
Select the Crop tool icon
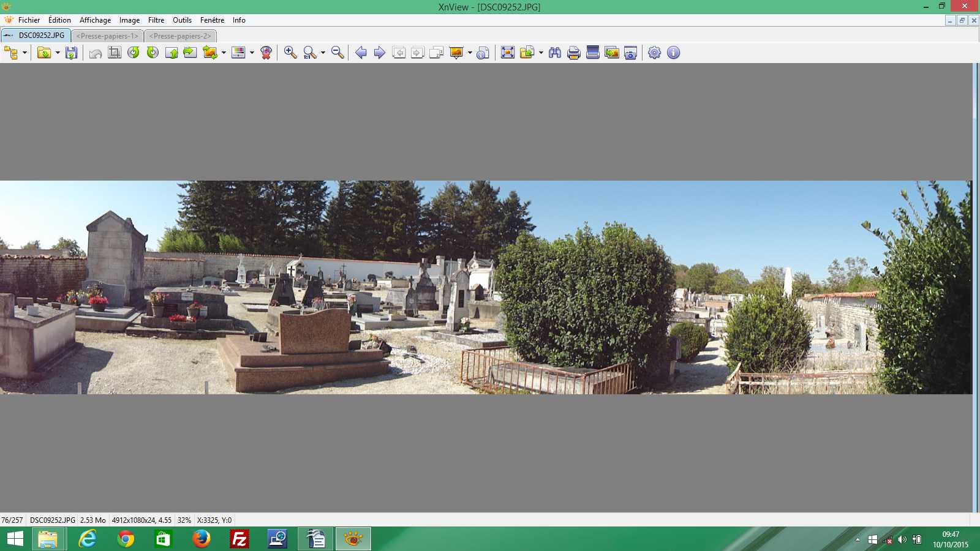[x=115, y=53]
